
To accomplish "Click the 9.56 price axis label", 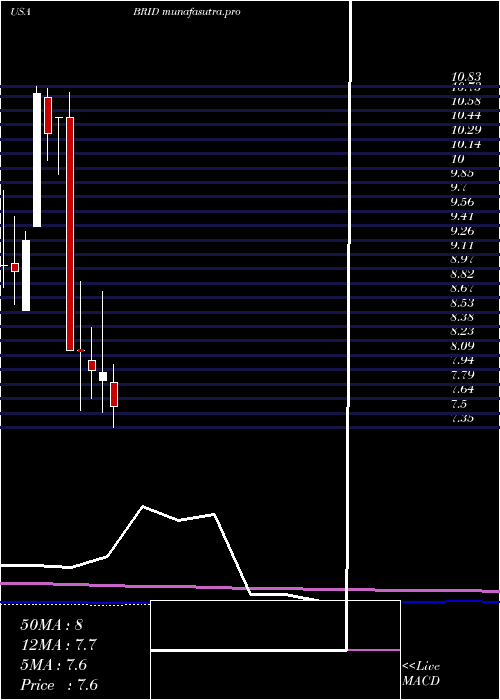I will (462, 202).
